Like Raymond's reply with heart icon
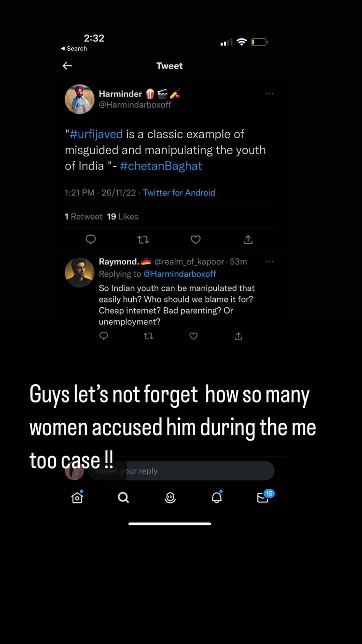 tap(194, 336)
